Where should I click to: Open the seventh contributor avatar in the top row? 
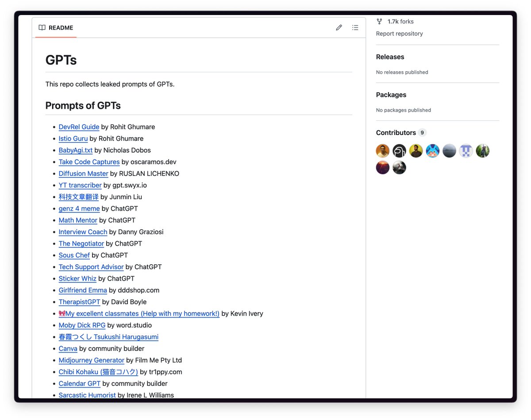click(483, 151)
